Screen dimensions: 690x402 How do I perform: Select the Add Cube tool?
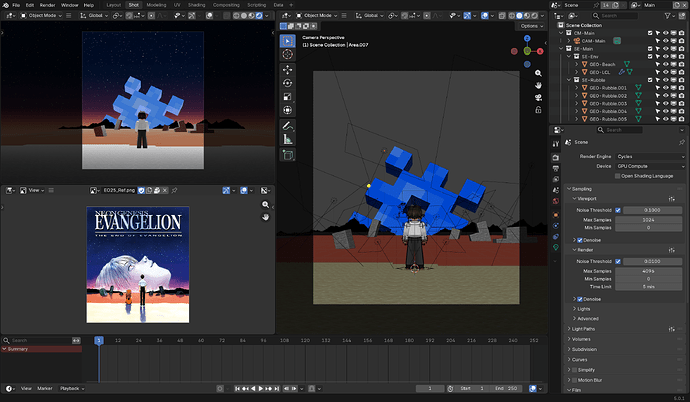point(288,155)
